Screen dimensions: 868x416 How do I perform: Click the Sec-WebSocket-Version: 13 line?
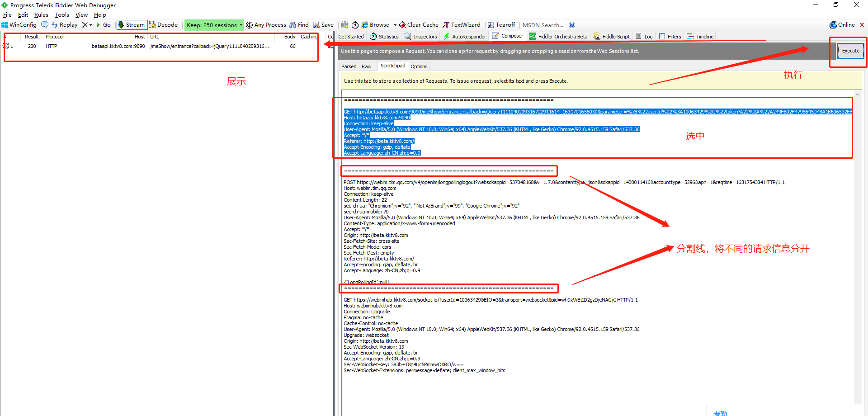374,347
